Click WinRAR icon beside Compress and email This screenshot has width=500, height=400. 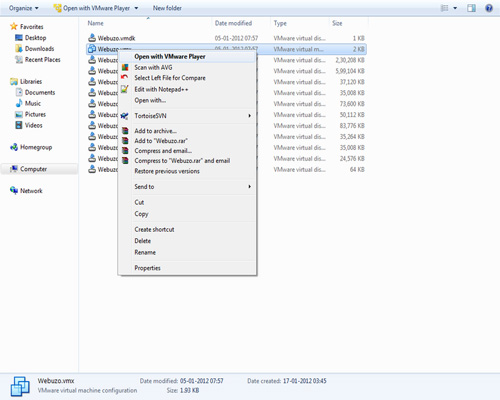(125, 151)
